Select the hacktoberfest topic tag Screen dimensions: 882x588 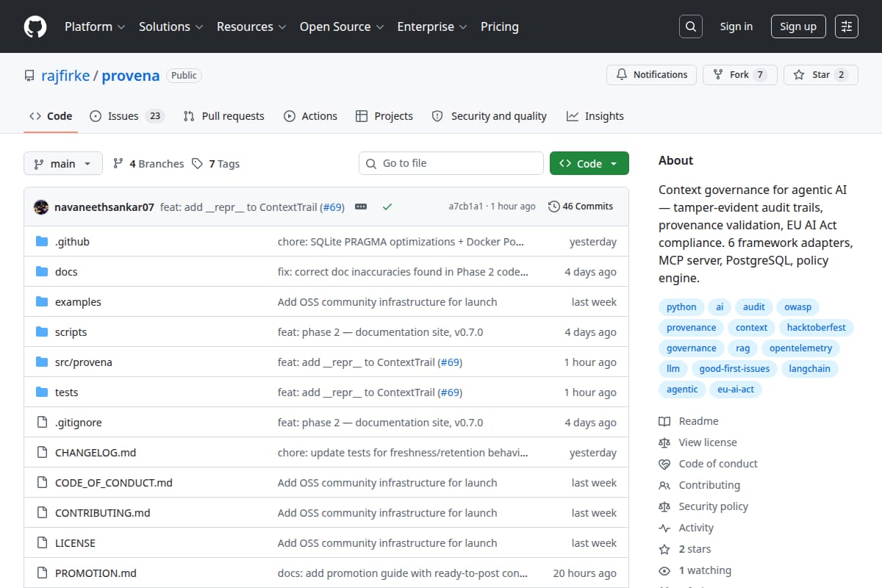tap(817, 328)
